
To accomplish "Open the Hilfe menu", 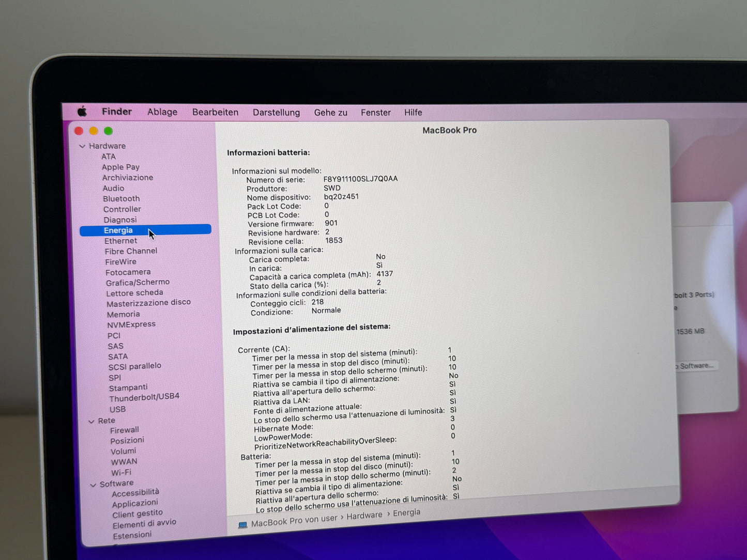I will pyautogui.click(x=413, y=113).
